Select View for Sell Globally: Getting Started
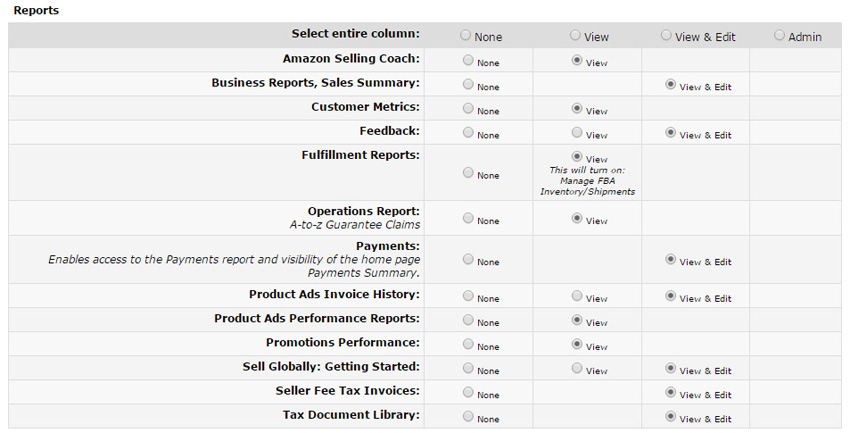 coord(577,369)
